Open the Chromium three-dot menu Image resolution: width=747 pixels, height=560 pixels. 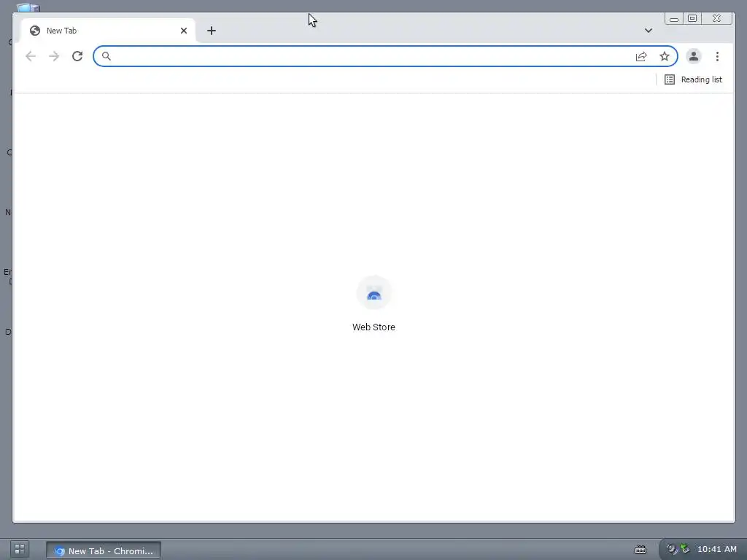click(x=717, y=56)
